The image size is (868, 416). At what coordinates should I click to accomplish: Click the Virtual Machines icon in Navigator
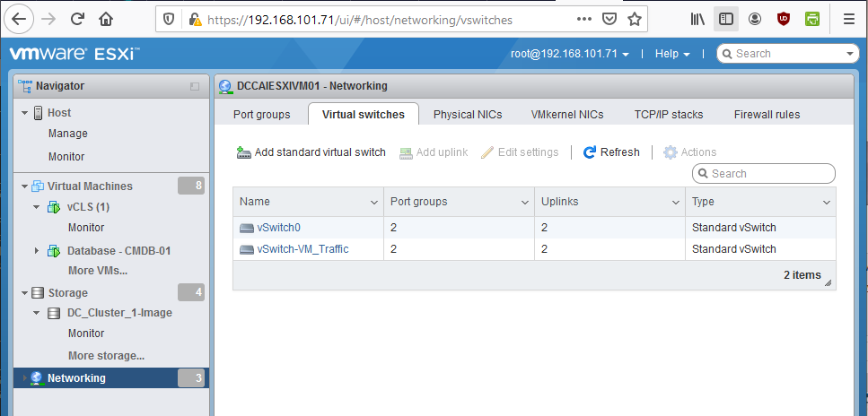[39, 186]
